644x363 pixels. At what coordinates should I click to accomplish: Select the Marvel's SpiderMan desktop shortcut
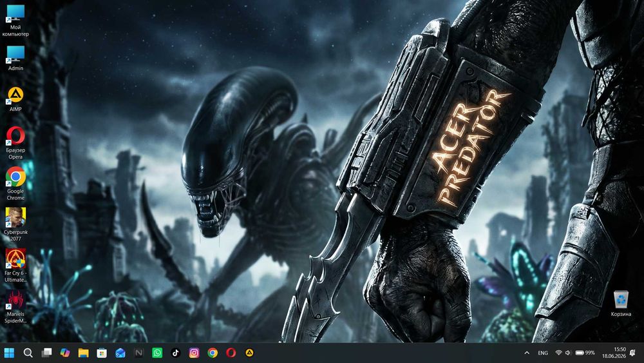[x=15, y=306]
